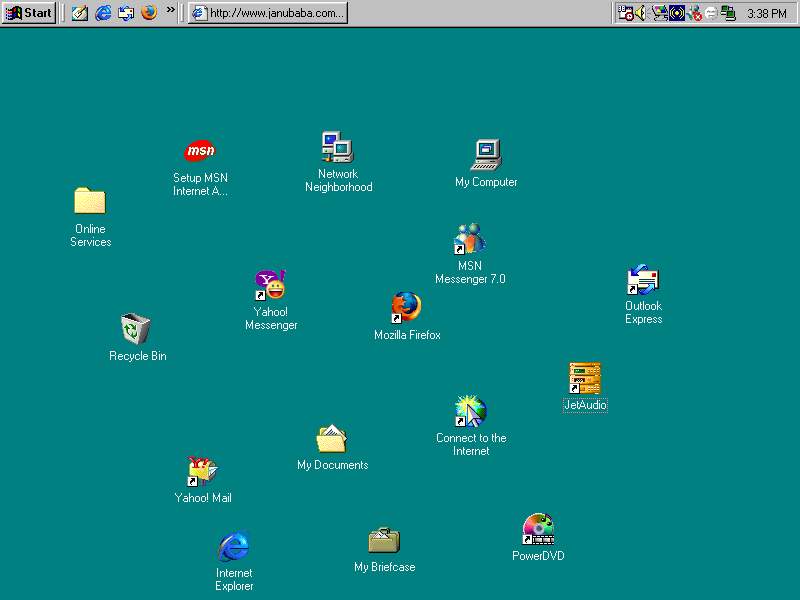Click the gray Yahoo Messenger face tray icon

click(x=711, y=13)
